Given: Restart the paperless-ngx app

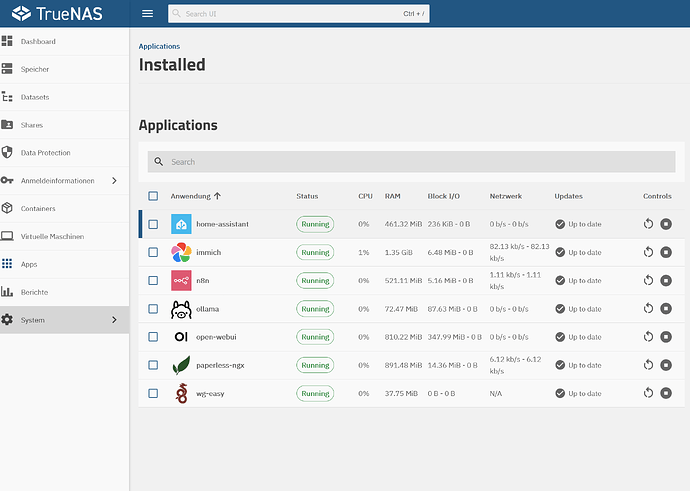Looking at the screenshot, I should coord(648,365).
